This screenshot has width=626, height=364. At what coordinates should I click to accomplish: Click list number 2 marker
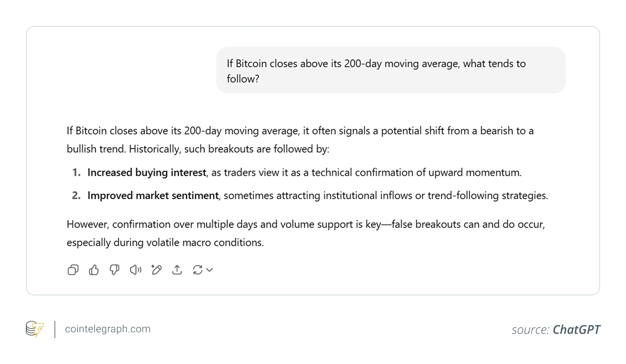click(76, 196)
